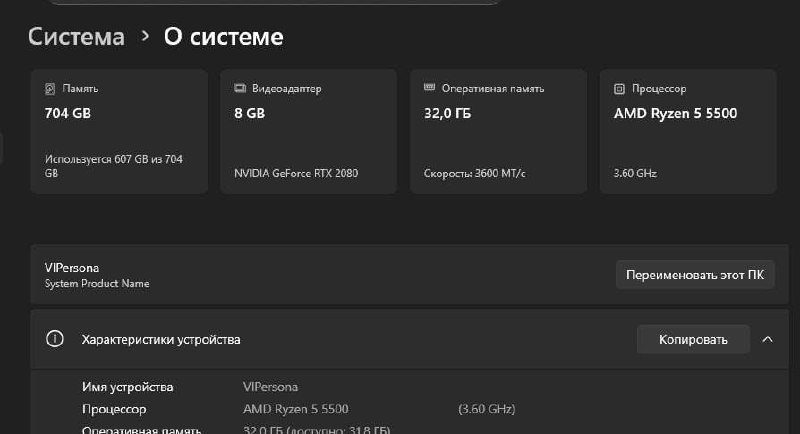Screen dimensions: 800x434
Task: Click the 704 GB storage value
Action: [x=68, y=113]
